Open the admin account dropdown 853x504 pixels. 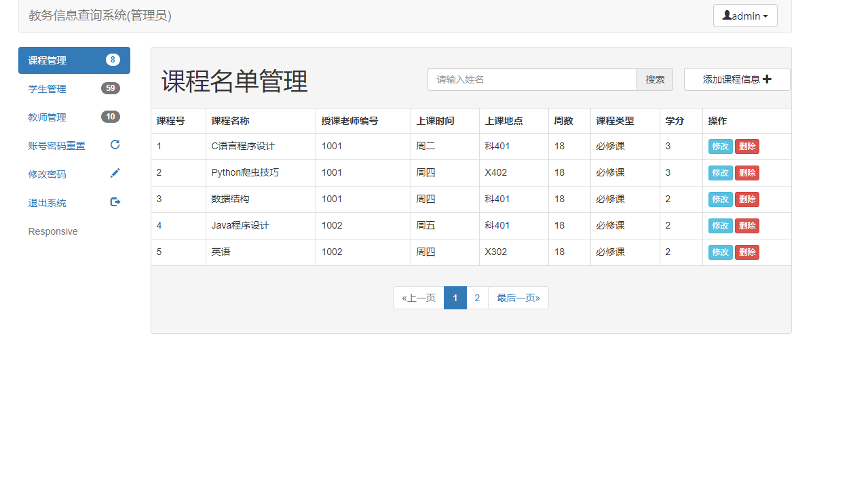745,16
